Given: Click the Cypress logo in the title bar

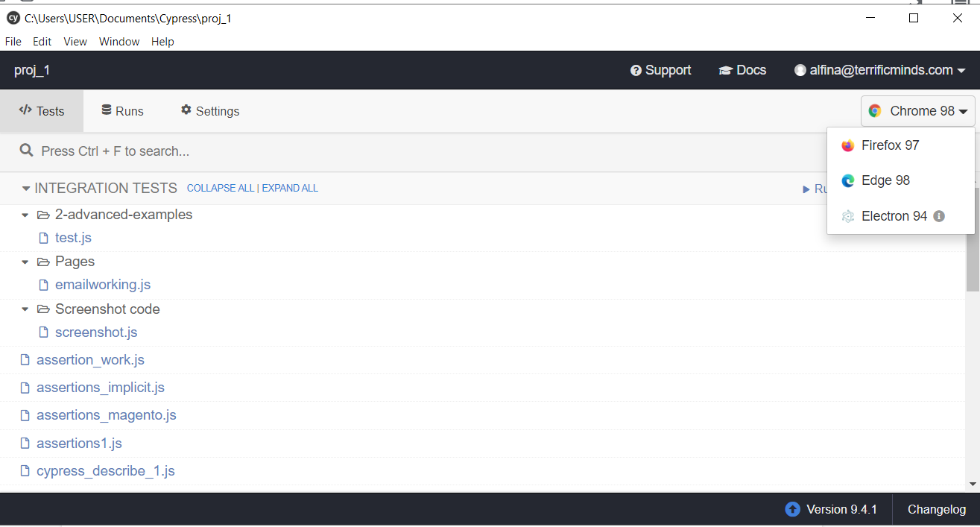Looking at the screenshot, I should [13, 18].
